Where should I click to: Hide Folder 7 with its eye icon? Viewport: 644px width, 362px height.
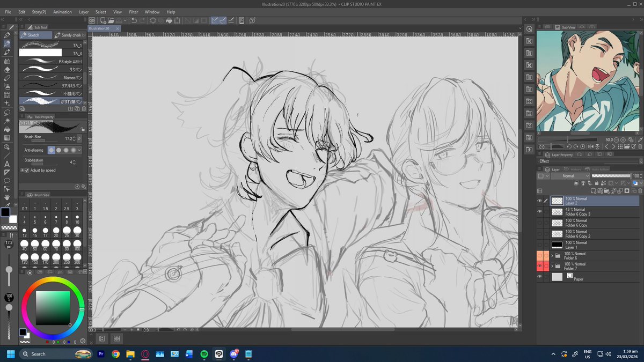(540, 267)
